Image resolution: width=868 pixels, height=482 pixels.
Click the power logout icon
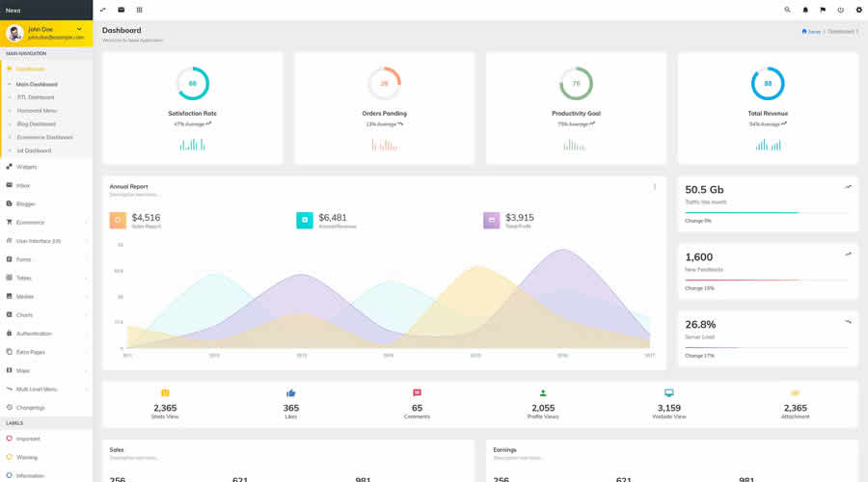click(x=840, y=10)
